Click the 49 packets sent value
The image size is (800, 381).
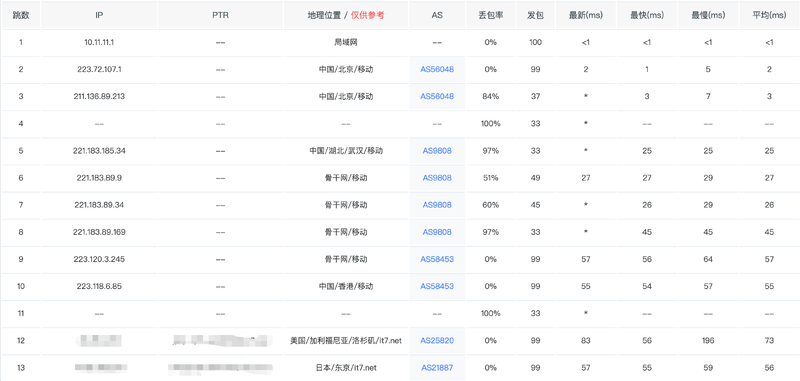535,177
